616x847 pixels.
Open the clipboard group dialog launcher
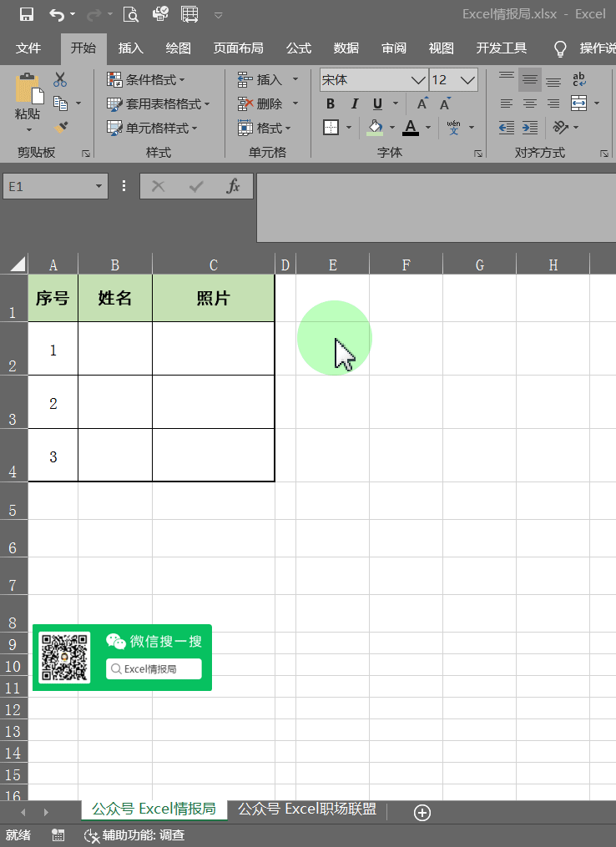[x=86, y=154]
